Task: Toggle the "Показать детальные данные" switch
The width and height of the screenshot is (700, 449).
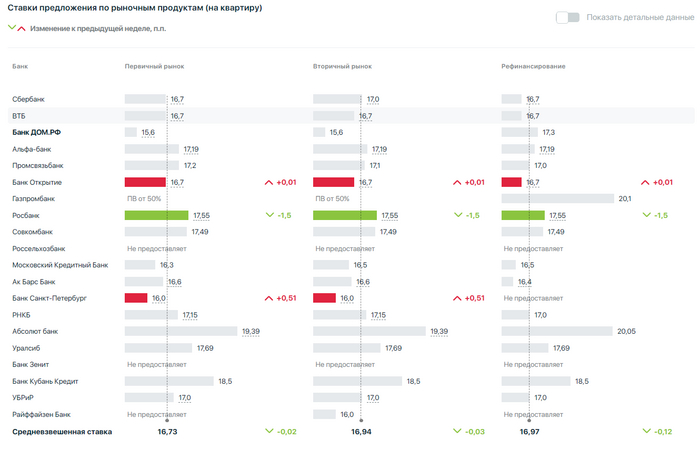Action: click(x=568, y=17)
